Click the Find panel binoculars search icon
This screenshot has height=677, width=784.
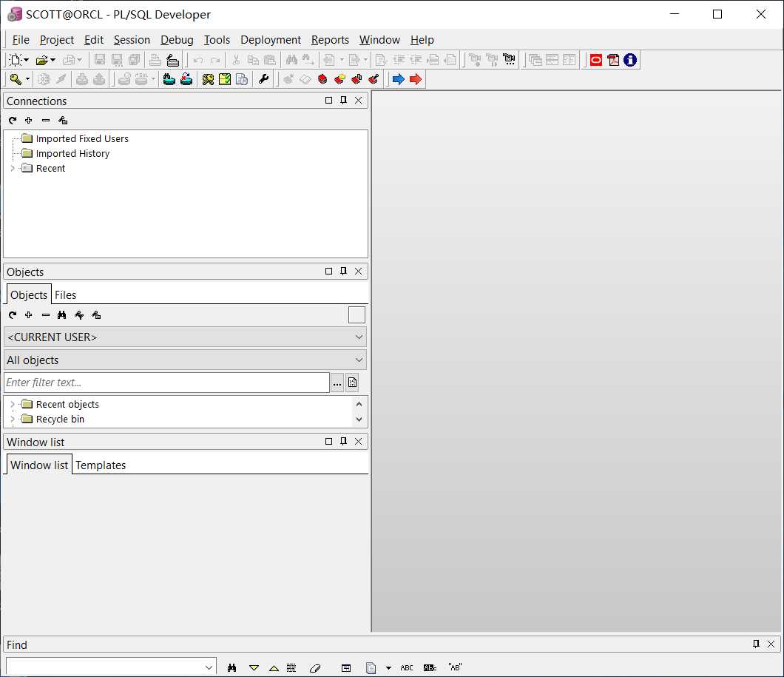click(x=232, y=667)
